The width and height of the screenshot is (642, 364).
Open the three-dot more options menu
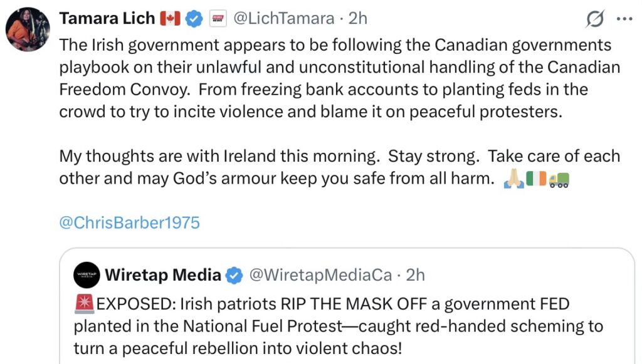point(624,19)
